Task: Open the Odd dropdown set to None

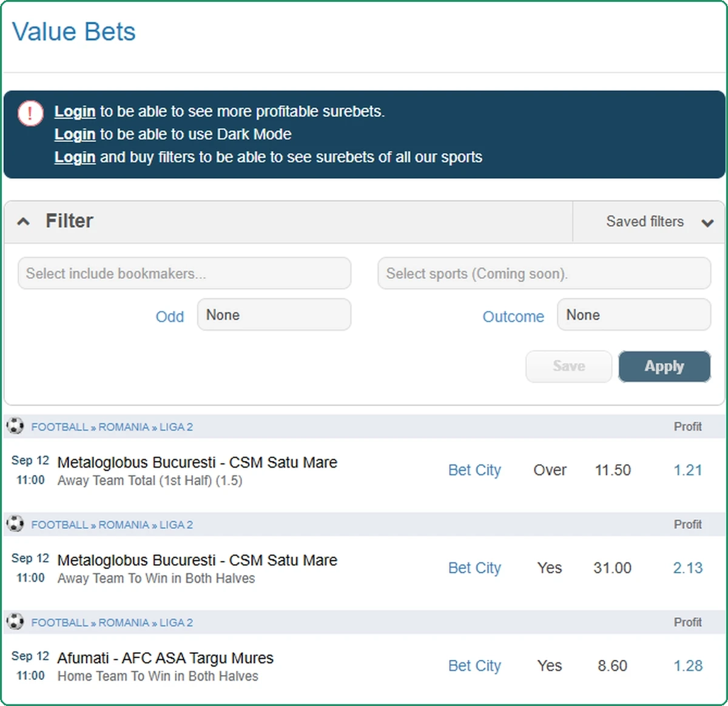Action: click(274, 315)
